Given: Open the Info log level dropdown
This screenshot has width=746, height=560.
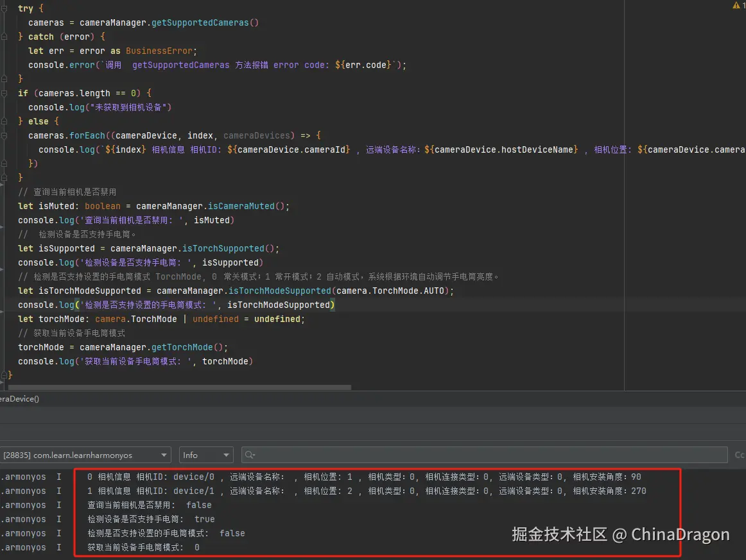Looking at the screenshot, I should 206,455.
